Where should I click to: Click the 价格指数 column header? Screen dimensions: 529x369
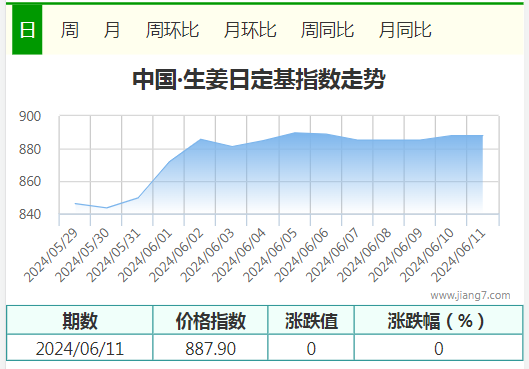click(x=211, y=320)
